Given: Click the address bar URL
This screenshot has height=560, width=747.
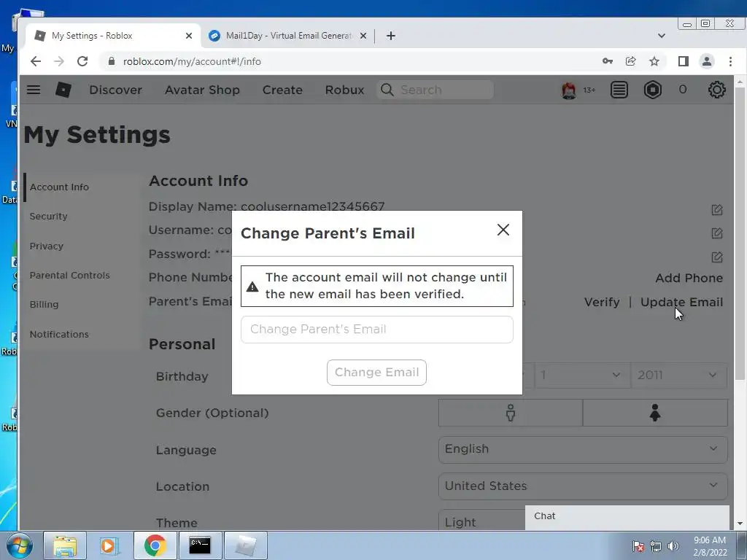Looking at the screenshot, I should (192, 61).
